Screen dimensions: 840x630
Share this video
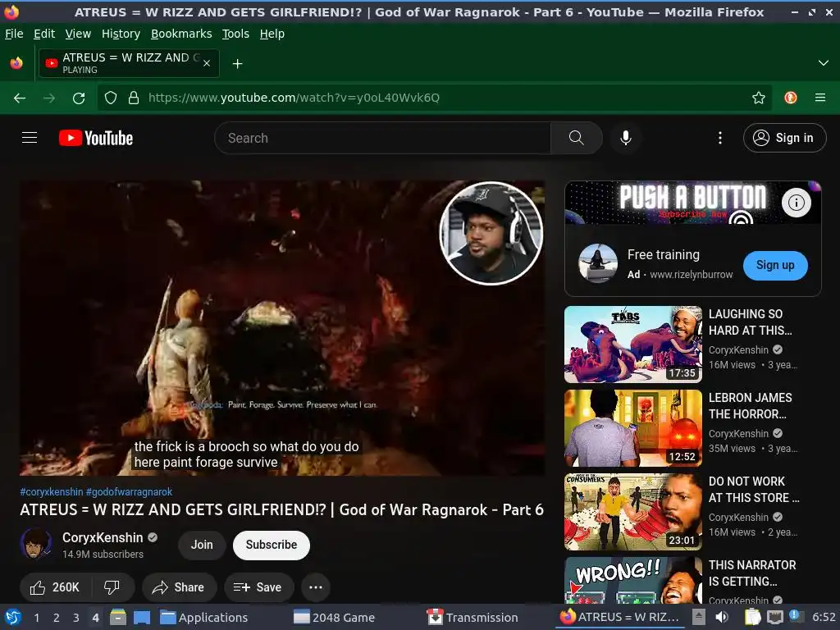coord(179,587)
